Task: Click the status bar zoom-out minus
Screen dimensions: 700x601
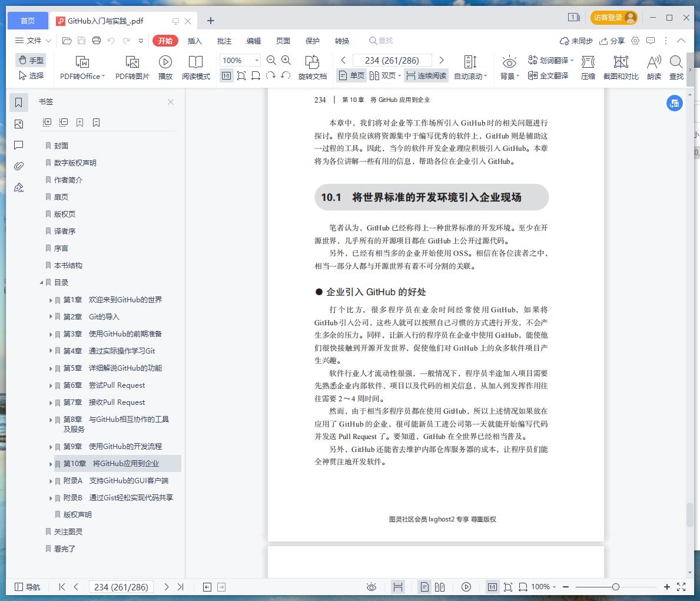Action: pos(566,587)
